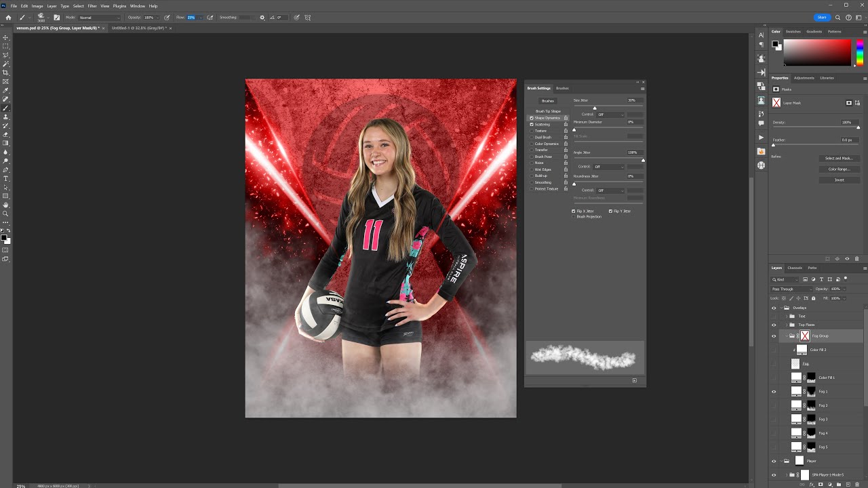Select the Eyedropper tool
This screenshot has height=488, width=868.
tap(6, 90)
